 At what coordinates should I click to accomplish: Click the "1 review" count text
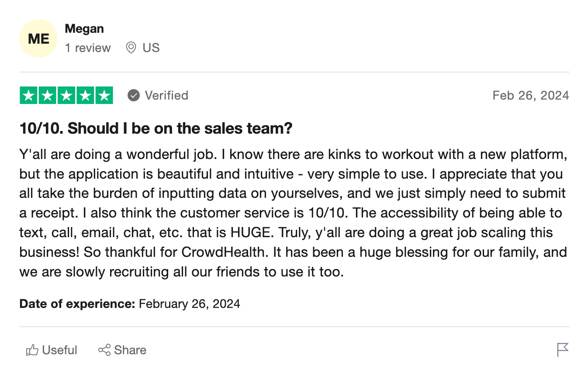(x=88, y=48)
